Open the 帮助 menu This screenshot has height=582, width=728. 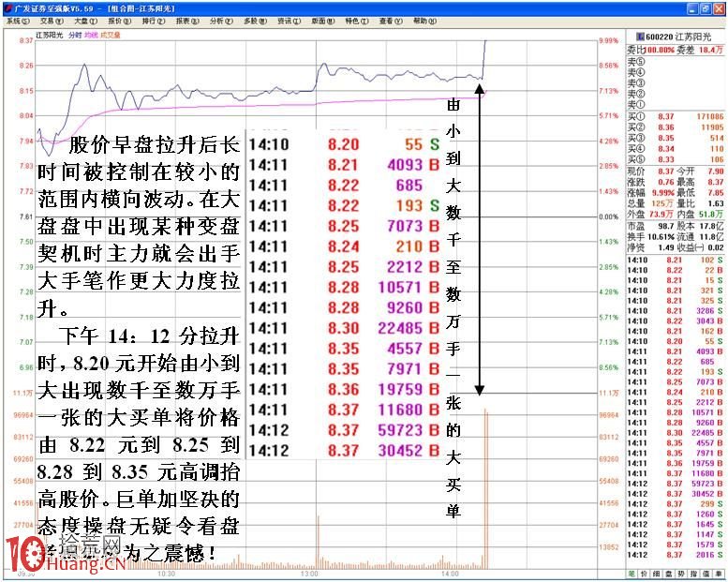tap(424, 21)
